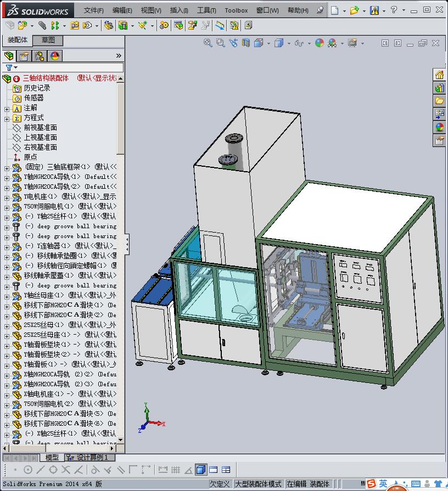Viewport: 448px width, 491px height.
Task: Click the 欠定义 status bar field
Action: pos(220,484)
